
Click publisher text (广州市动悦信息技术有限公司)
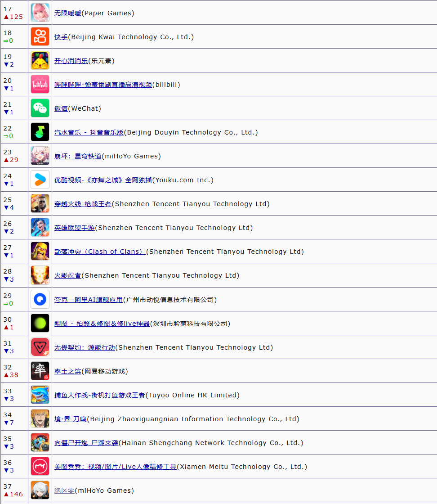pyautogui.click(x=170, y=300)
